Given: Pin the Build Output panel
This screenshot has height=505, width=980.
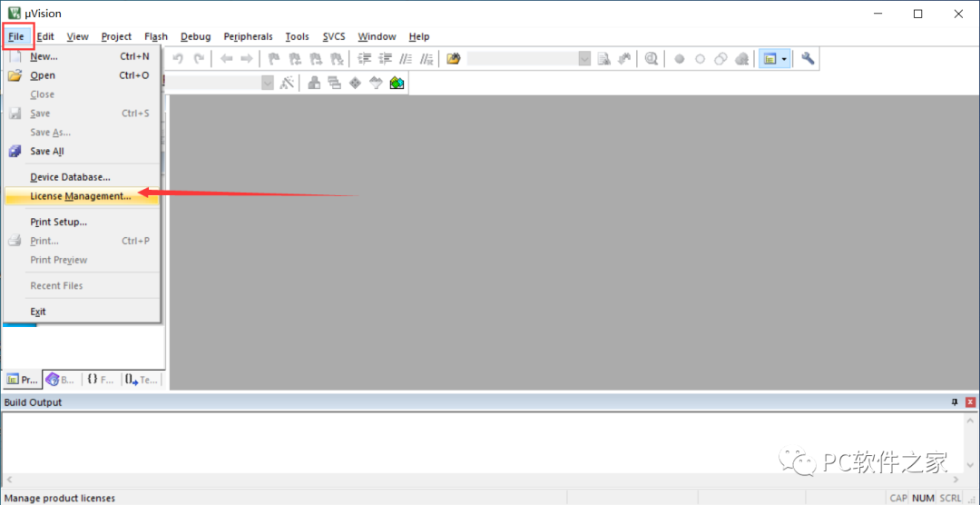Looking at the screenshot, I should pyautogui.click(x=955, y=402).
